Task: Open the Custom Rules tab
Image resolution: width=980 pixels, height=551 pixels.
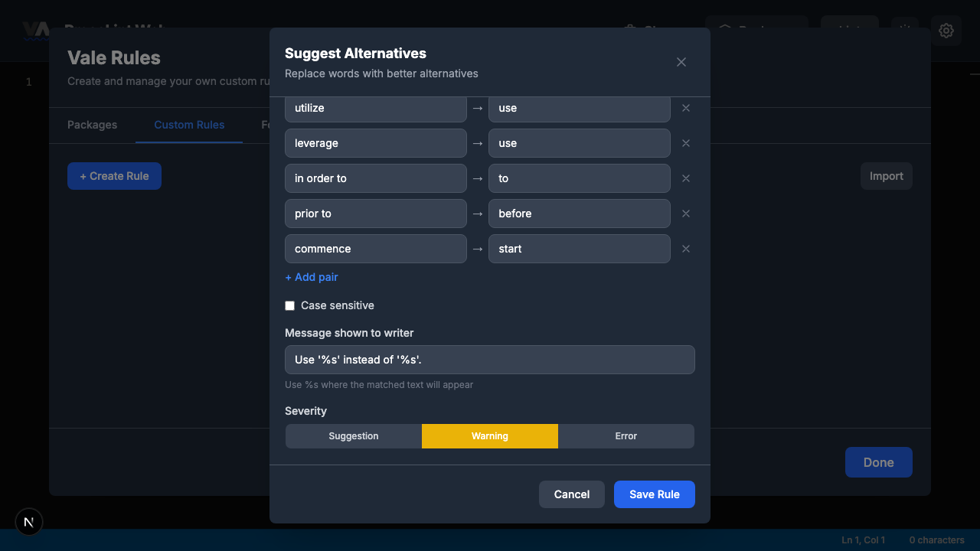Action: [x=189, y=125]
